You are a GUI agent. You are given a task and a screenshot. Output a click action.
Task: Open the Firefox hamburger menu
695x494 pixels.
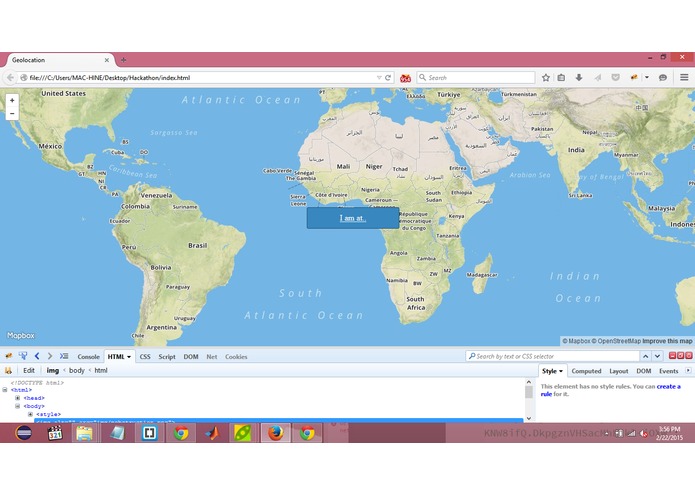(x=684, y=78)
